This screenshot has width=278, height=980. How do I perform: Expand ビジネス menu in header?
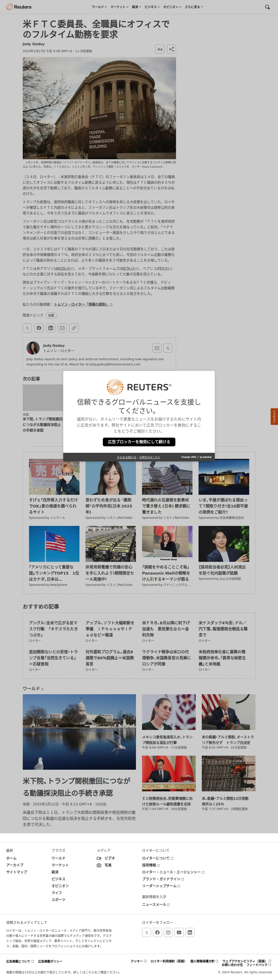152,7
